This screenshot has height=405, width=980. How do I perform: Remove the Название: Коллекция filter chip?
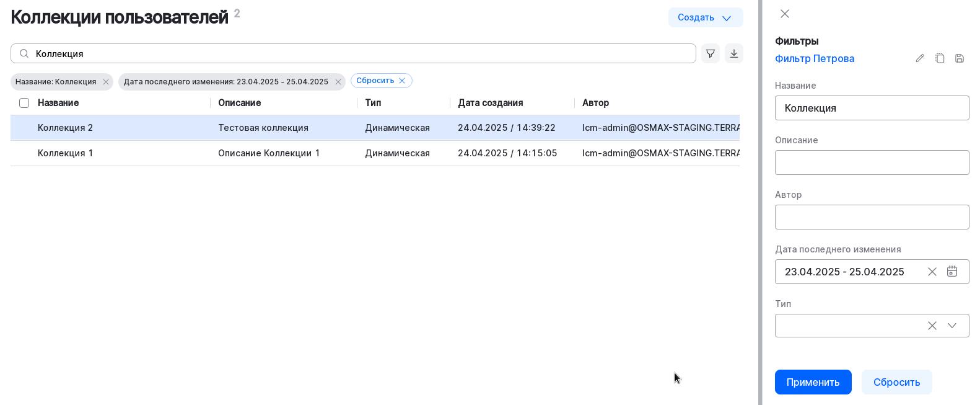tap(106, 82)
